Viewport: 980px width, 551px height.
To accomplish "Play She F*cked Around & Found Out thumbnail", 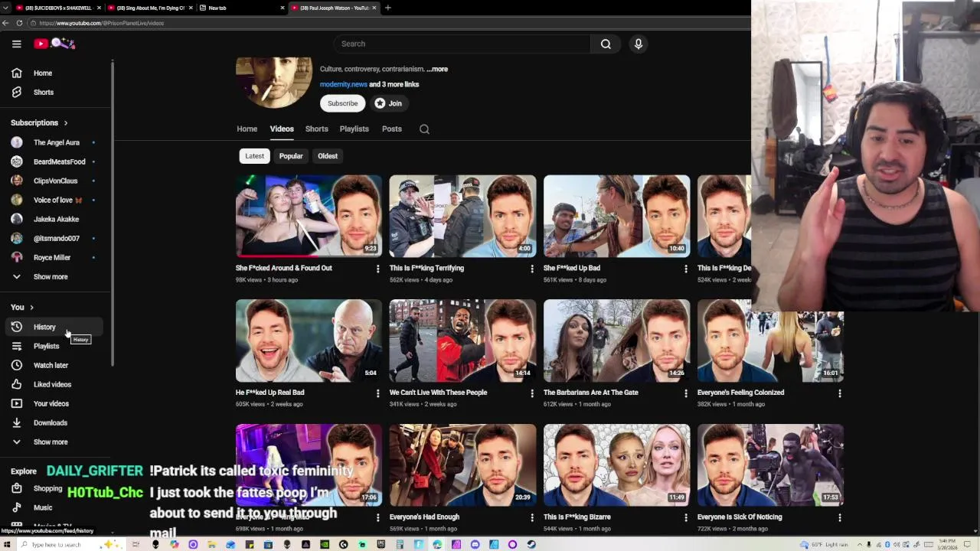I will point(309,216).
